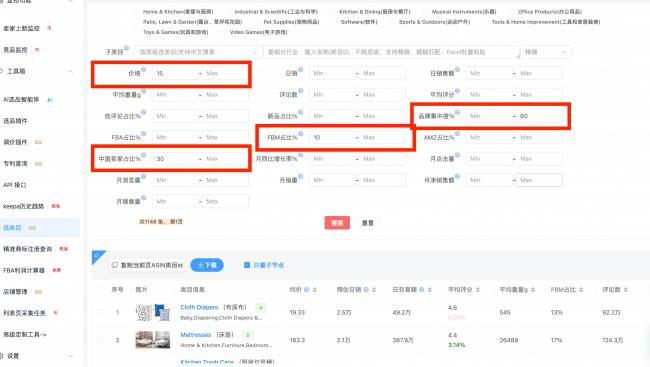Click the 重置 reset button
The height and width of the screenshot is (367, 650).
point(368,223)
